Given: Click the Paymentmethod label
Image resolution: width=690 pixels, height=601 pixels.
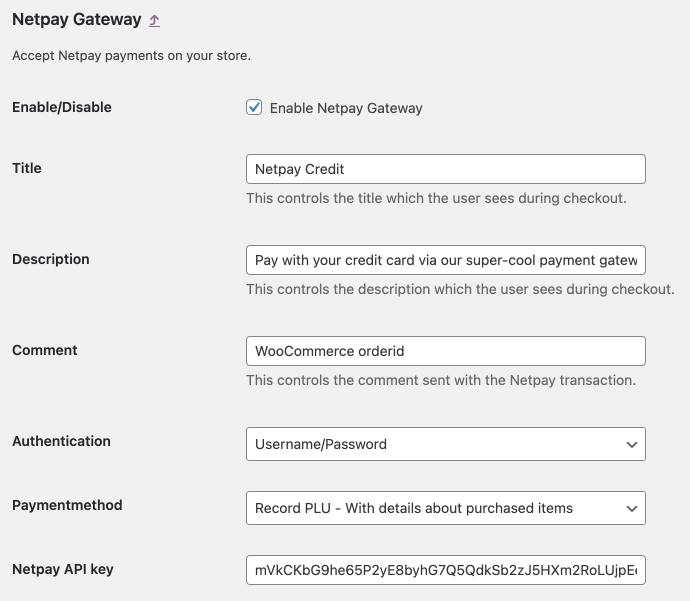Looking at the screenshot, I should click(67, 505).
